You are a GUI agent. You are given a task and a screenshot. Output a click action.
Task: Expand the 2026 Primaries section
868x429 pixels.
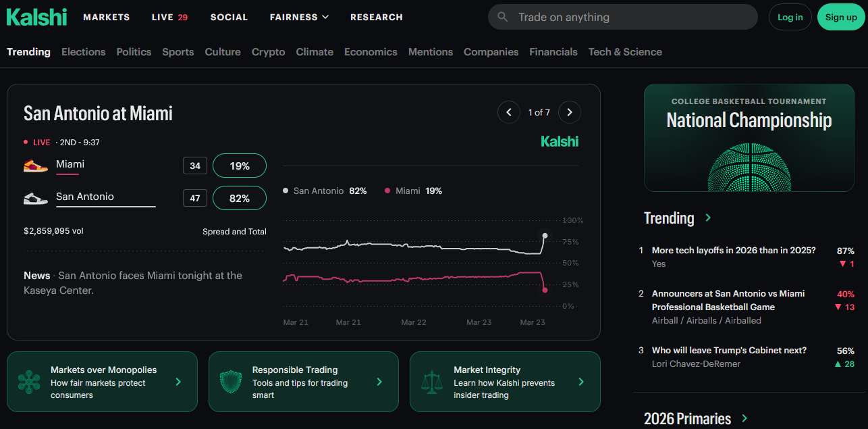pyautogui.click(x=745, y=418)
